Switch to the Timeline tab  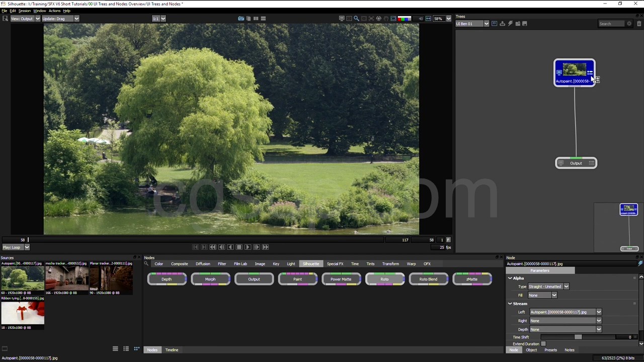click(172, 350)
